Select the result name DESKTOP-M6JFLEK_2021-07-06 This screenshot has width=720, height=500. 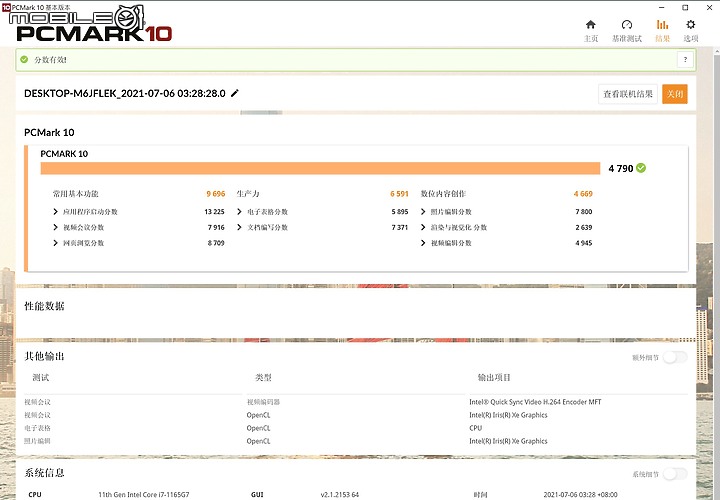pos(125,93)
